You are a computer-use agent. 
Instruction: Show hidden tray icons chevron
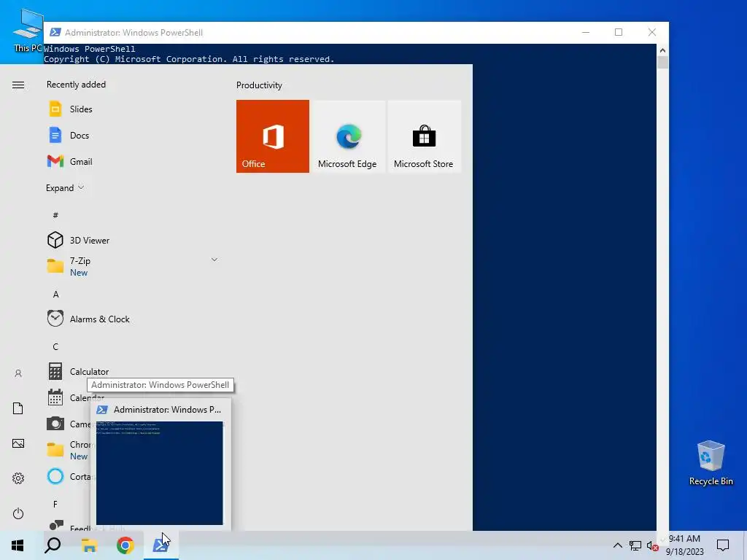pos(617,545)
